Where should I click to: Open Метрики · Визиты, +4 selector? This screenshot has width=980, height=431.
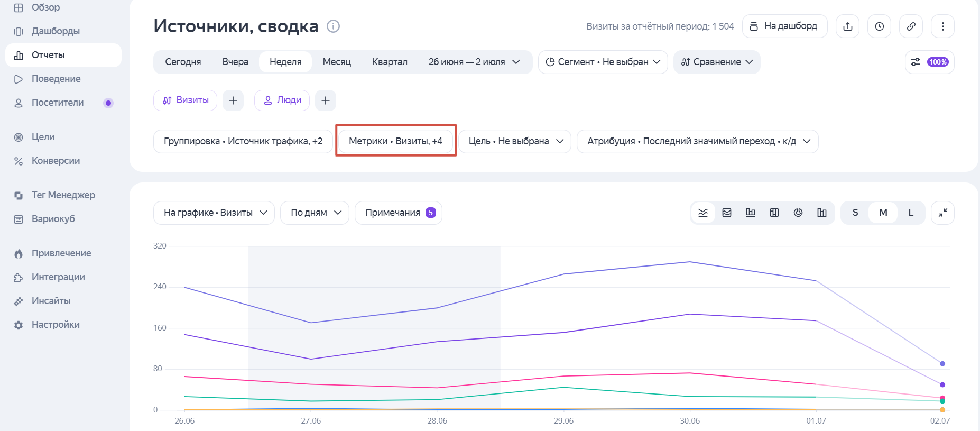pyautogui.click(x=395, y=141)
